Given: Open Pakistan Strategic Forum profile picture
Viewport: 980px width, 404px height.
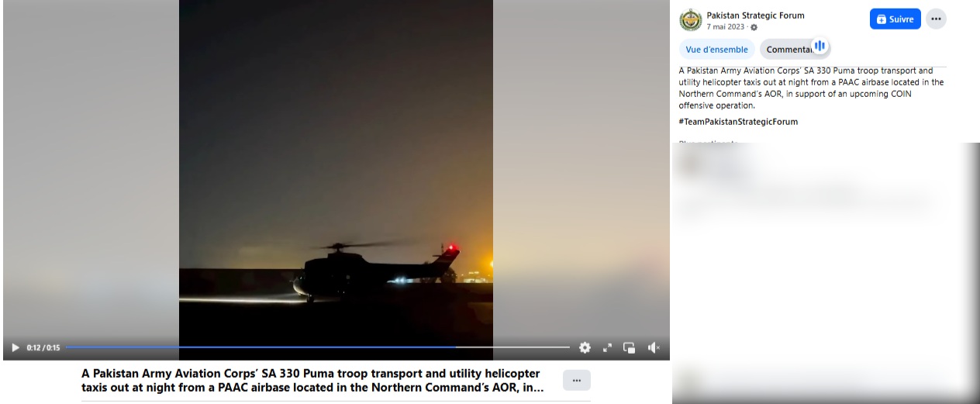Looking at the screenshot, I should pyautogui.click(x=690, y=20).
